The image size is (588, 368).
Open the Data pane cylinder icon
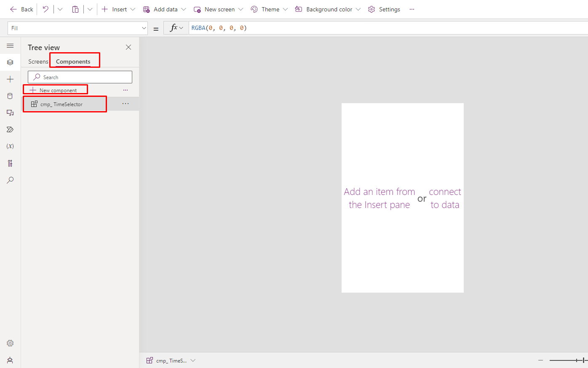10,96
